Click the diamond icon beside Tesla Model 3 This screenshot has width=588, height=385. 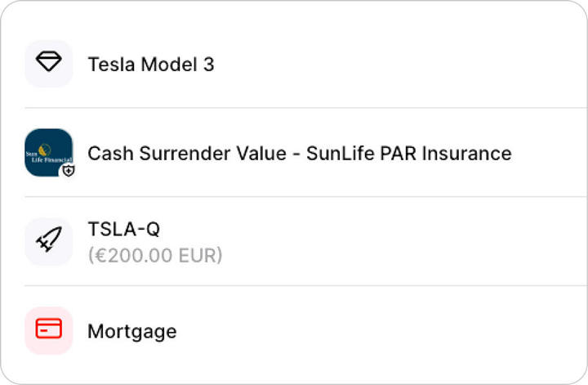(x=49, y=64)
